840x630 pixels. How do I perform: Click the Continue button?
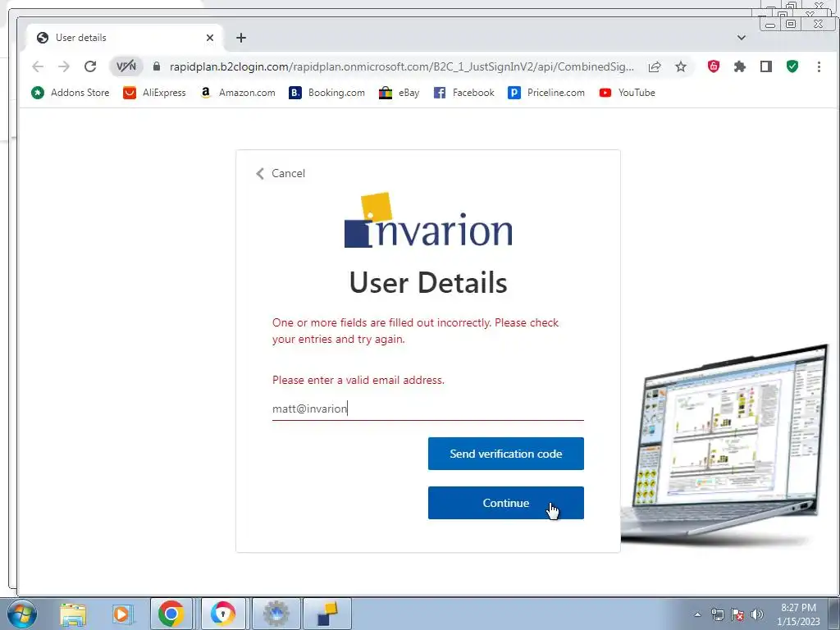coord(505,503)
